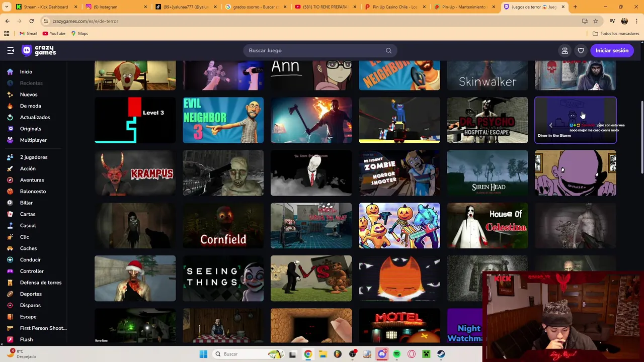Click the Disparos category icon
Image resolution: width=644 pixels, height=362 pixels.
(x=10, y=305)
